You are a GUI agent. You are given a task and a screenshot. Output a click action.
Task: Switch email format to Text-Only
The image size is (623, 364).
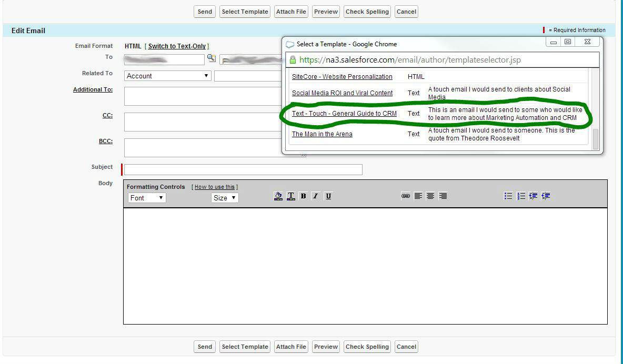177,46
